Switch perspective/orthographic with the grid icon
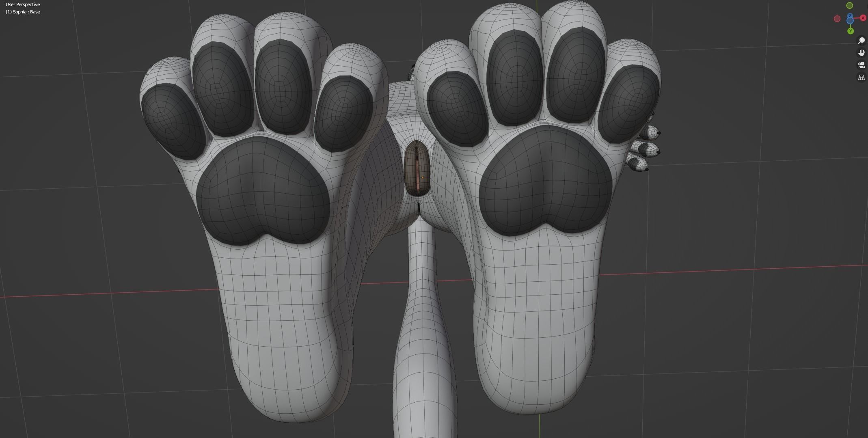The height and width of the screenshot is (438, 868). click(x=861, y=77)
